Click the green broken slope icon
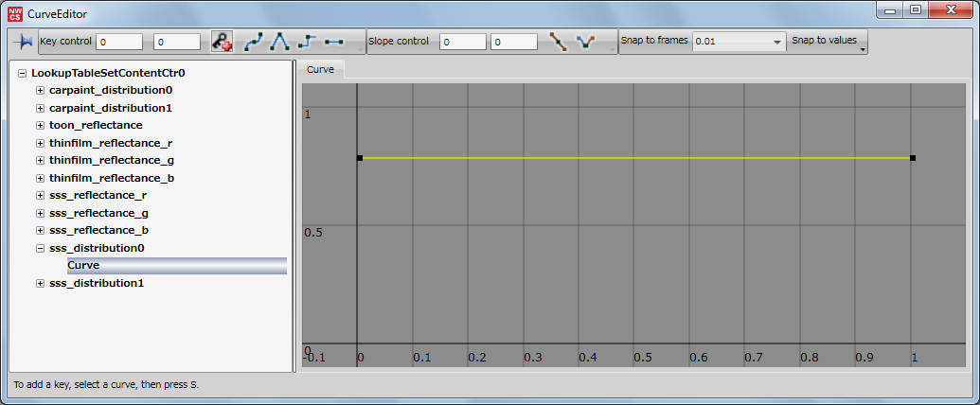 pyautogui.click(x=587, y=42)
